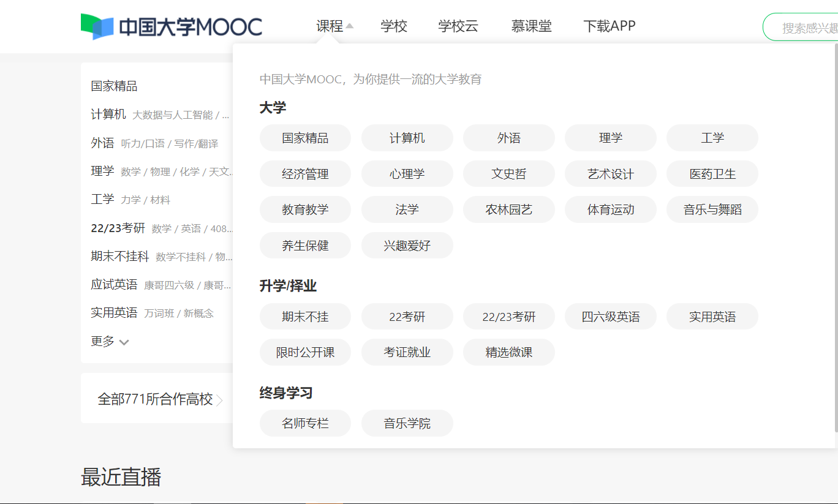Open 全部771所合作高校 link
The image size is (838, 504).
point(160,399)
